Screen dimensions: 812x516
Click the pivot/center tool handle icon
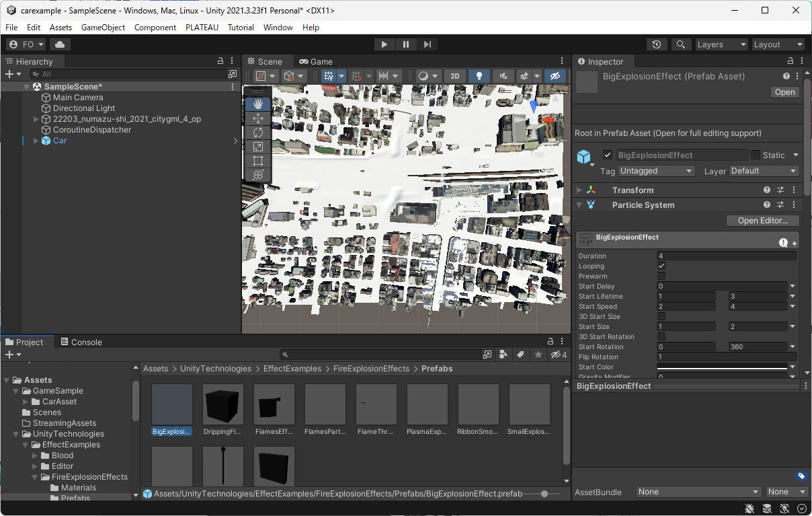265,76
